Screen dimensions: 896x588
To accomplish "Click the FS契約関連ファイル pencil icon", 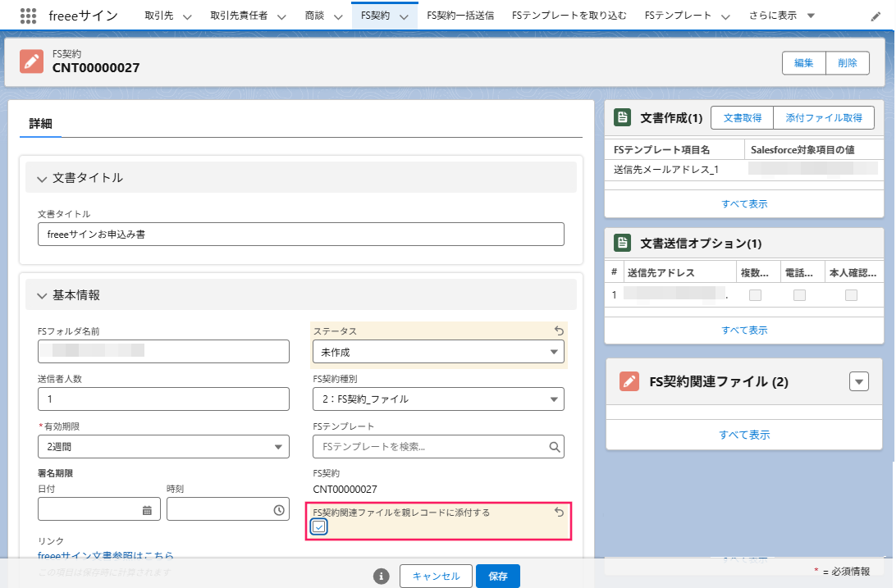I will 629,381.
